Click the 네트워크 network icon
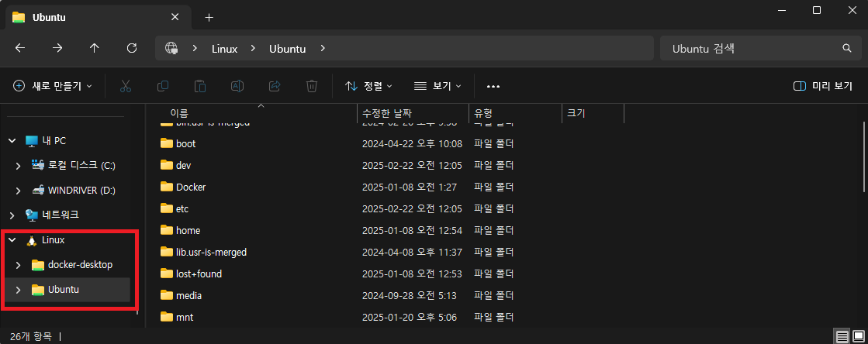This screenshot has height=344, width=868. point(32,215)
